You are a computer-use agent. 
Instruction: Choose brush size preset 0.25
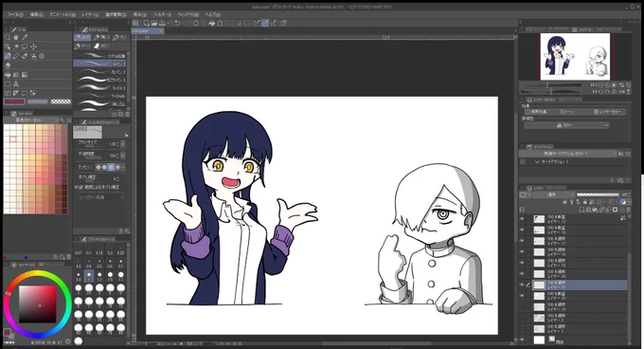click(x=121, y=251)
